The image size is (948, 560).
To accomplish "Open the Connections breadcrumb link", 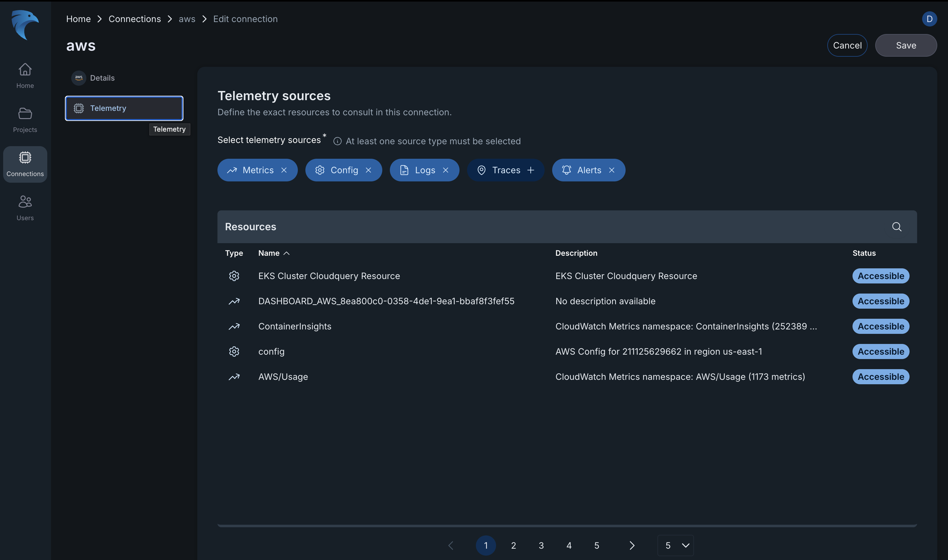I will (134, 19).
